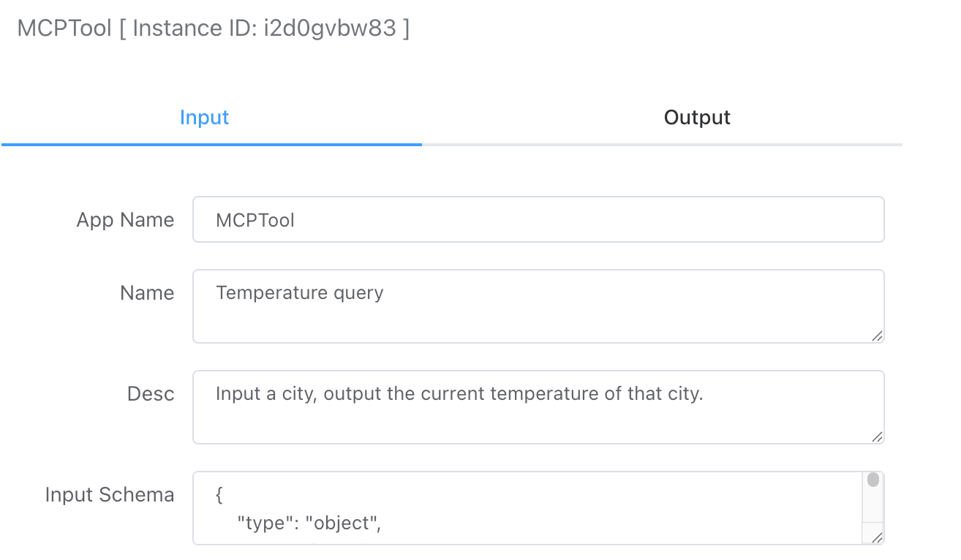
Task: Click the instance ID i2d0gvbw83 text
Action: click(x=330, y=29)
